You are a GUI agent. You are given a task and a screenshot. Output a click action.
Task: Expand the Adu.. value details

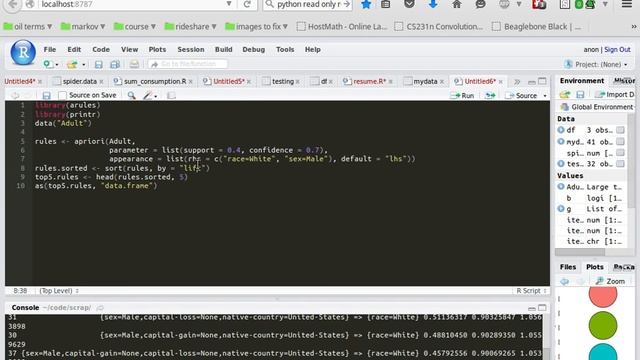tap(561, 187)
